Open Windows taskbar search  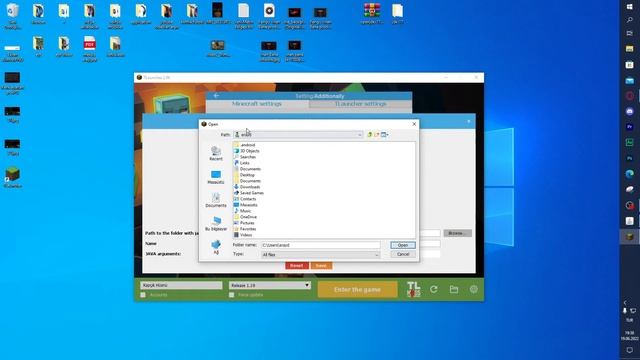point(629,20)
